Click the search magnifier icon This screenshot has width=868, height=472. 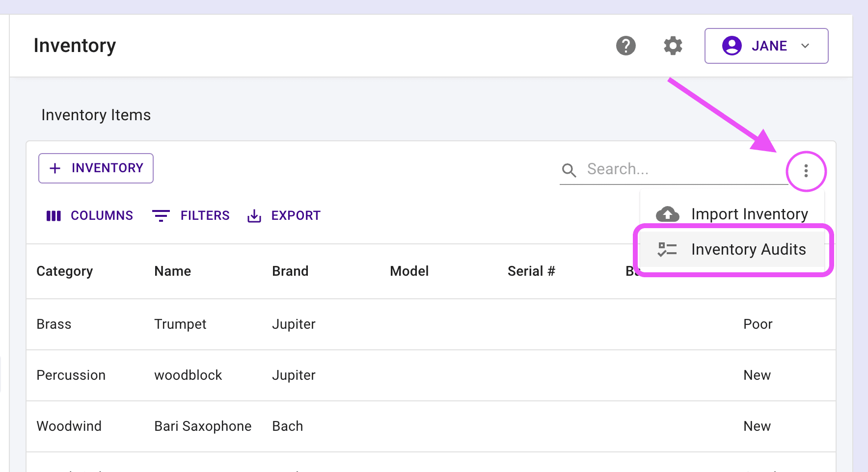[x=569, y=170]
